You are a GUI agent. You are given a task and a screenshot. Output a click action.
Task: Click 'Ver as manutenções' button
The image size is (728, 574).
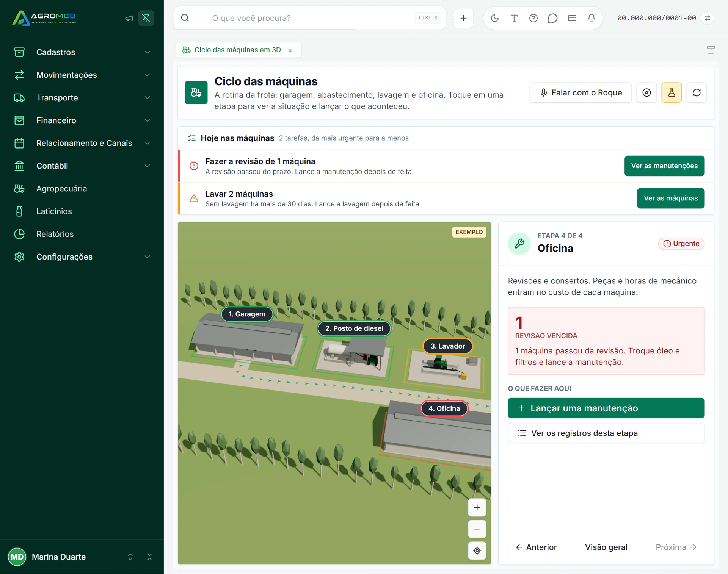(664, 166)
